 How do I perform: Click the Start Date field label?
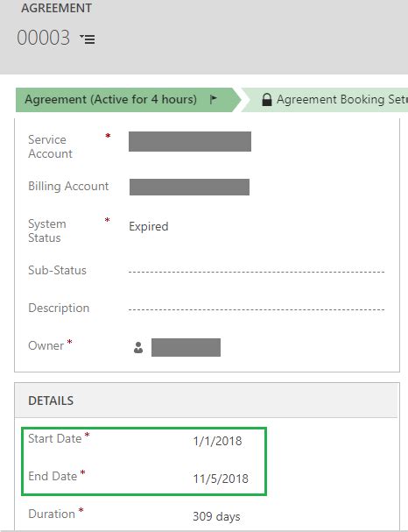[55, 438]
